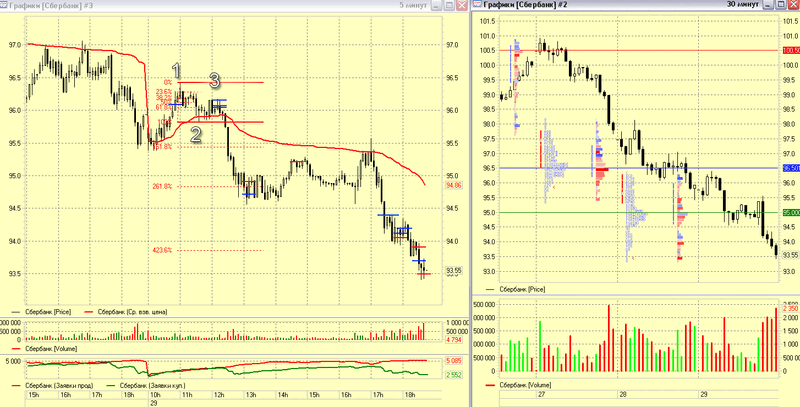Close the Сбербанк #2 thirty-minute chart window
This screenshot has height=407, width=800.
(793, 5)
